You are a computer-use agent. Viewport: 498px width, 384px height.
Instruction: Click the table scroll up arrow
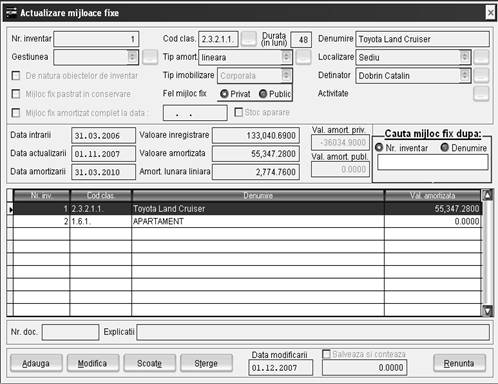point(487,195)
